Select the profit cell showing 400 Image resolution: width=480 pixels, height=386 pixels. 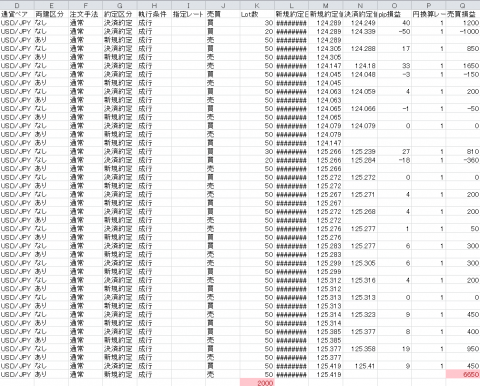[463, 332]
